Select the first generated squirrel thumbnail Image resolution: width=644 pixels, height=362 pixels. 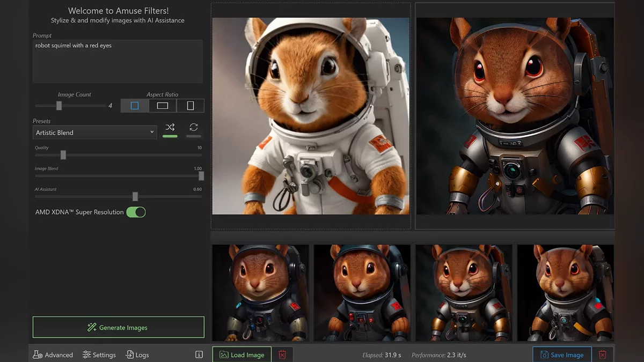tap(261, 293)
